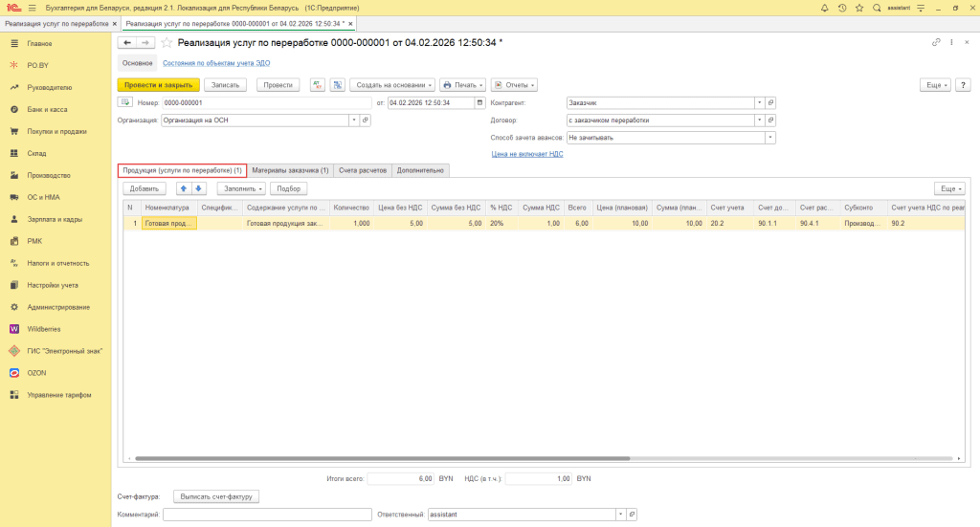Click the back navigation arrow
The height and width of the screenshot is (527, 980).
click(126, 43)
